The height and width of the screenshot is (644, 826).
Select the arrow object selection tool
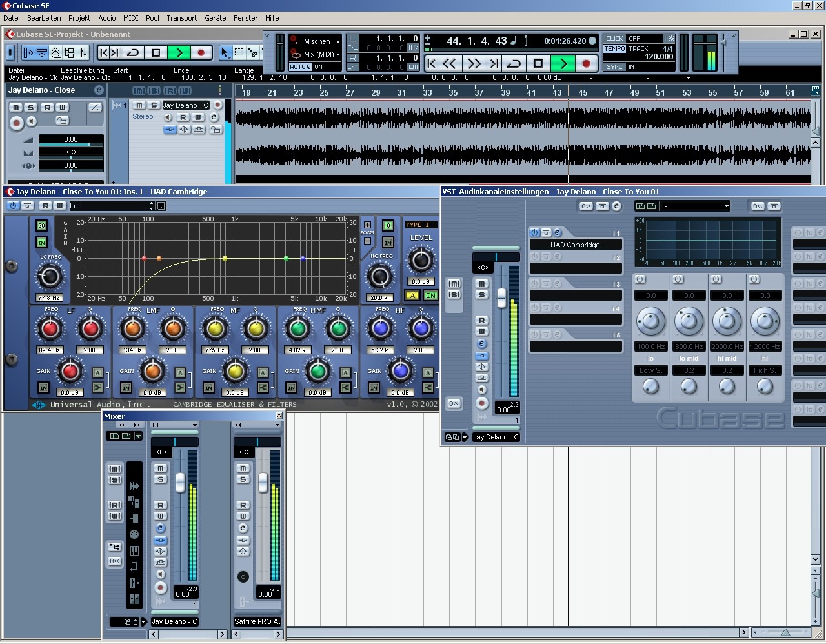point(225,52)
